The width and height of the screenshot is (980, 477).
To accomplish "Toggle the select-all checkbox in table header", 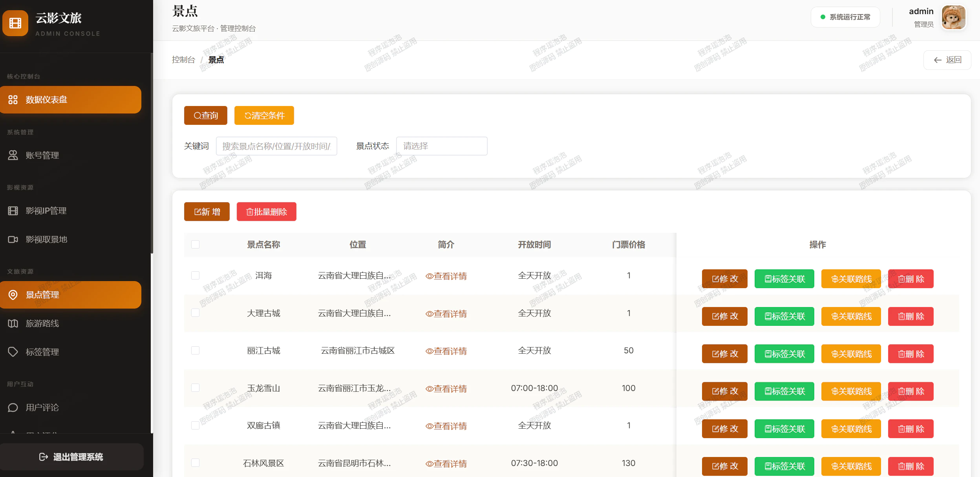I will (x=195, y=245).
